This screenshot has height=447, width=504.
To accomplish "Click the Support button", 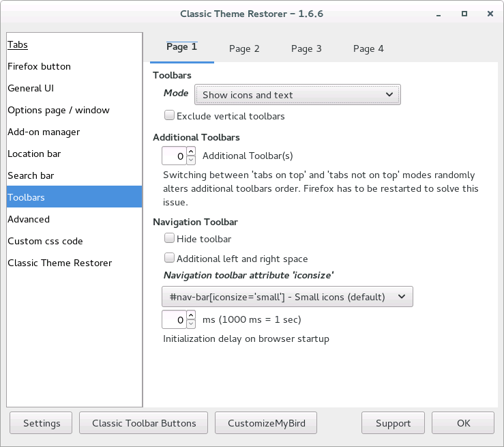I will (x=393, y=423).
